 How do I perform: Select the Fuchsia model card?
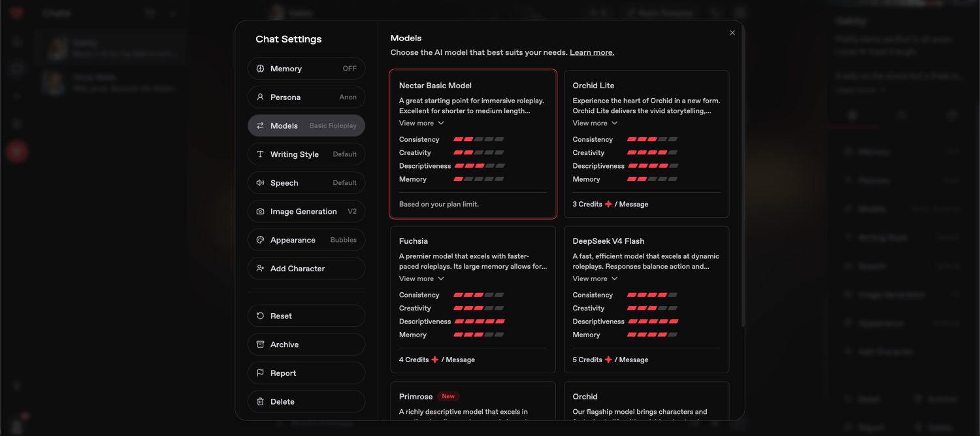pyautogui.click(x=473, y=299)
